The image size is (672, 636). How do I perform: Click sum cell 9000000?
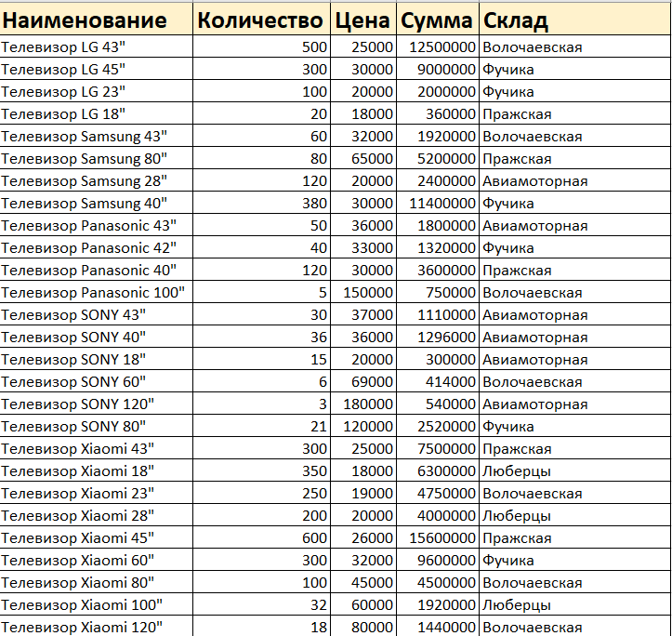pyautogui.click(x=438, y=69)
